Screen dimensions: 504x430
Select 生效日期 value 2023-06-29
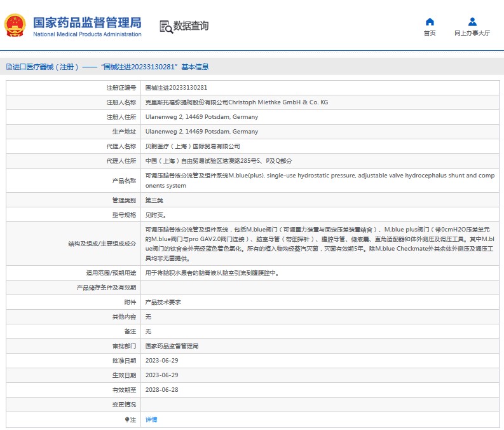[x=161, y=375]
